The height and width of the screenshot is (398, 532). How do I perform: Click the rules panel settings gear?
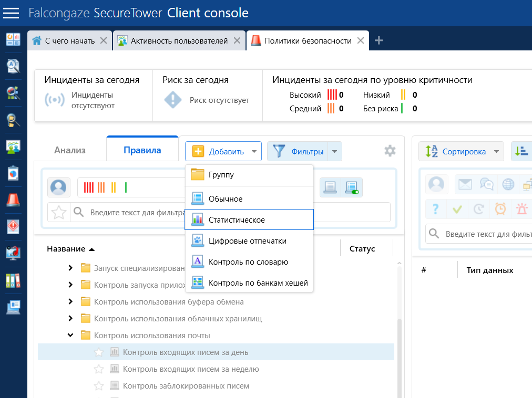pyautogui.click(x=390, y=151)
